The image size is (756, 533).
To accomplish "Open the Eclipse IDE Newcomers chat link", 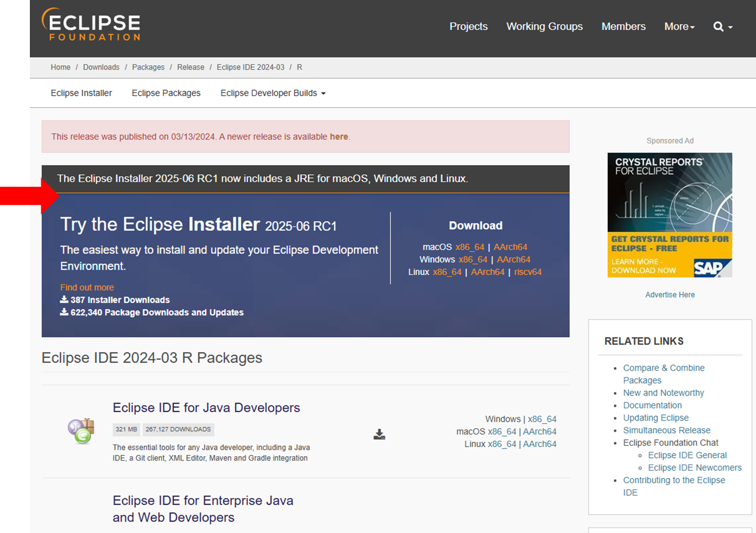I will (695, 468).
